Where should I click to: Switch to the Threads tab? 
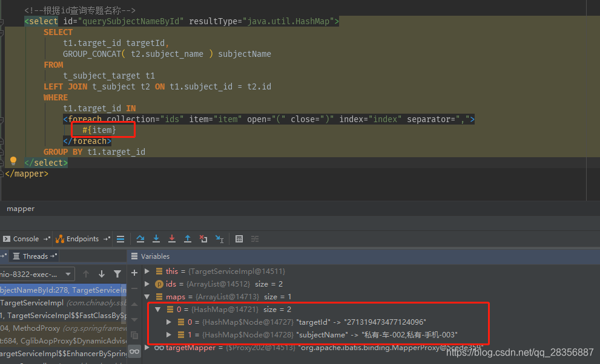(x=35, y=256)
